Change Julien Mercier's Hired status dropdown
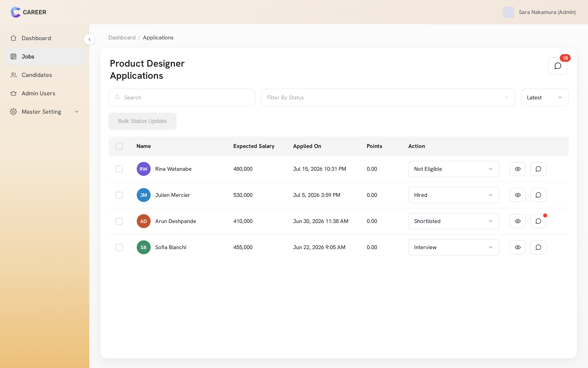 pos(454,195)
